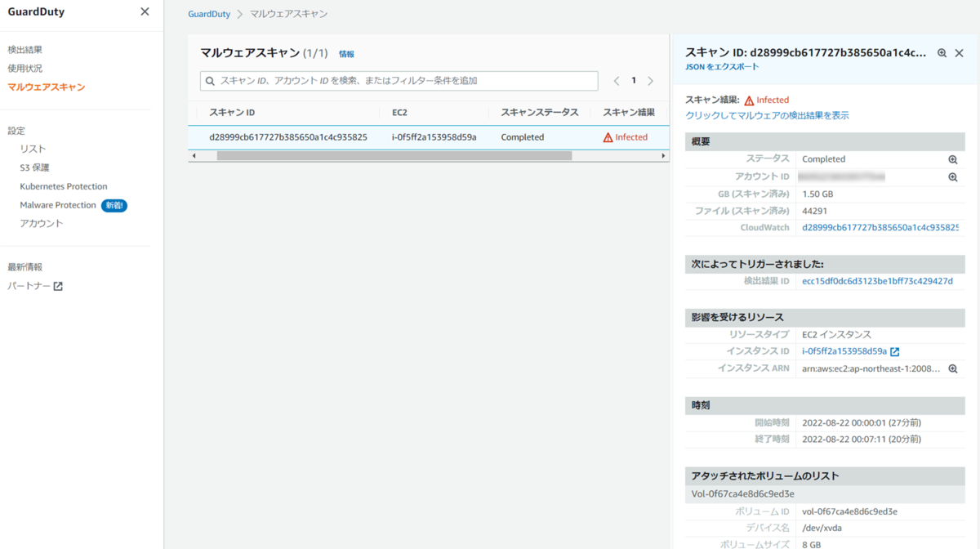Click the left arrow on the horizontal scrollbar
This screenshot has width=980, height=549.
click(194, 155)
